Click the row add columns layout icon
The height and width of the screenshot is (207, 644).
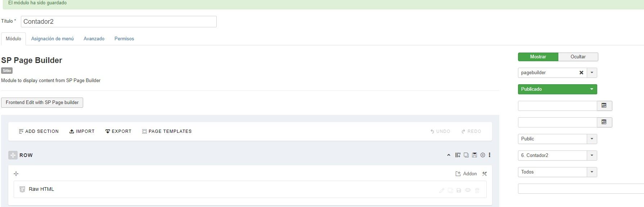coord(458,155)
